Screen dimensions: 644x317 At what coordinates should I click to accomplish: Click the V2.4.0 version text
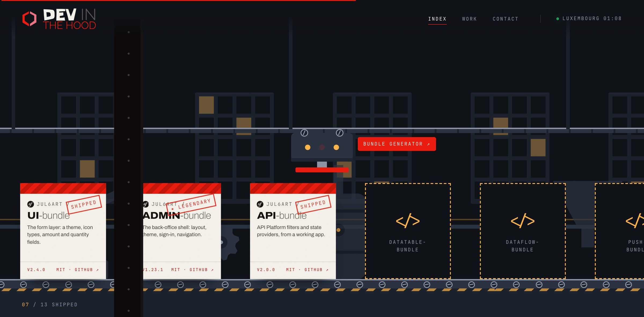(36, 270)
